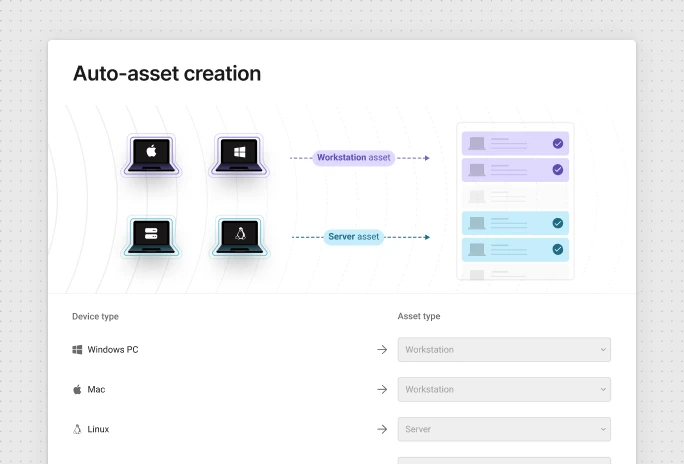Click the arrow icon in Windows PC row

click(382, 350)
